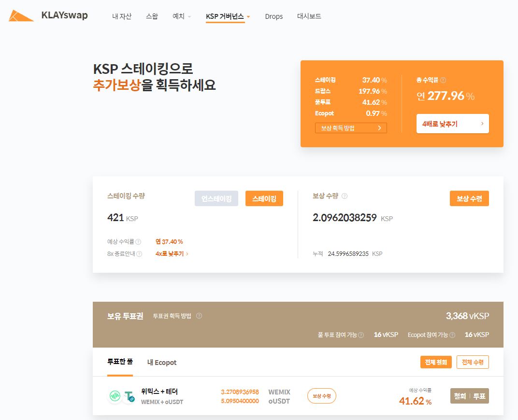Viewport: 518px width, 420px height.
Task: Switch to the 내 Ecopot tab
Action: coord(162,362)
